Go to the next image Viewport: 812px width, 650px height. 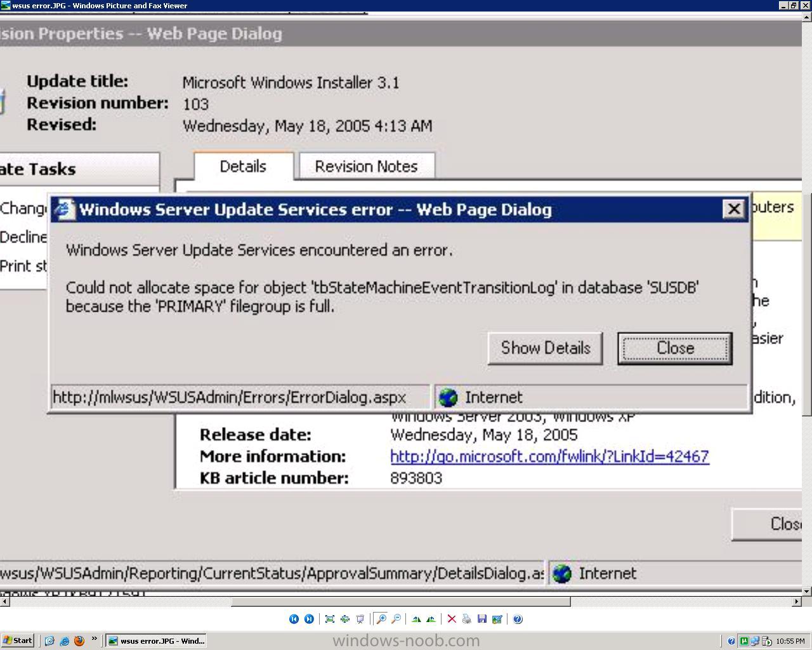(309, 619)
